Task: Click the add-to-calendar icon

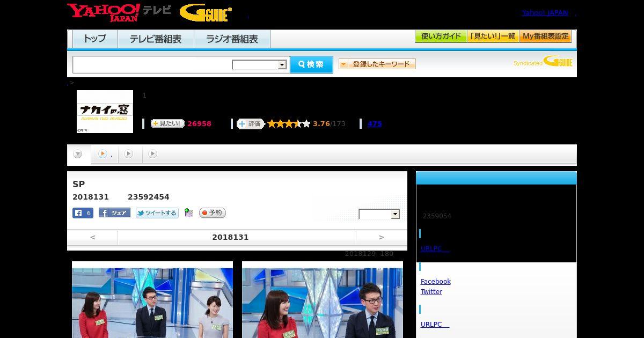Action: pyautogui.click(x=188, y=212)
